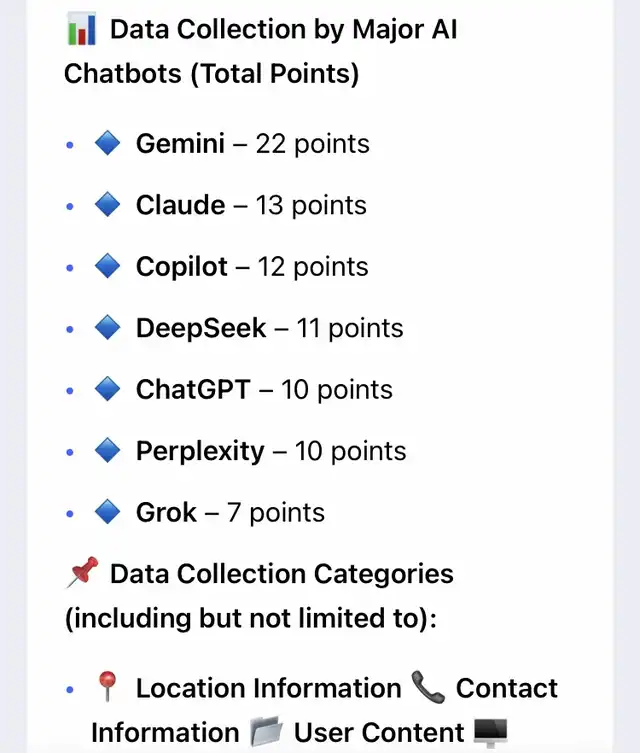Click the blue diamond beside Claude
640x753 pixels.
[x=107, y=205]
